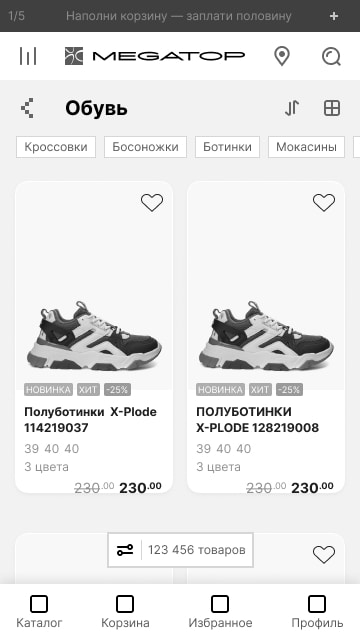Tap the store location pin icon
Screen dimensions: 360x640
pos(282,56)
